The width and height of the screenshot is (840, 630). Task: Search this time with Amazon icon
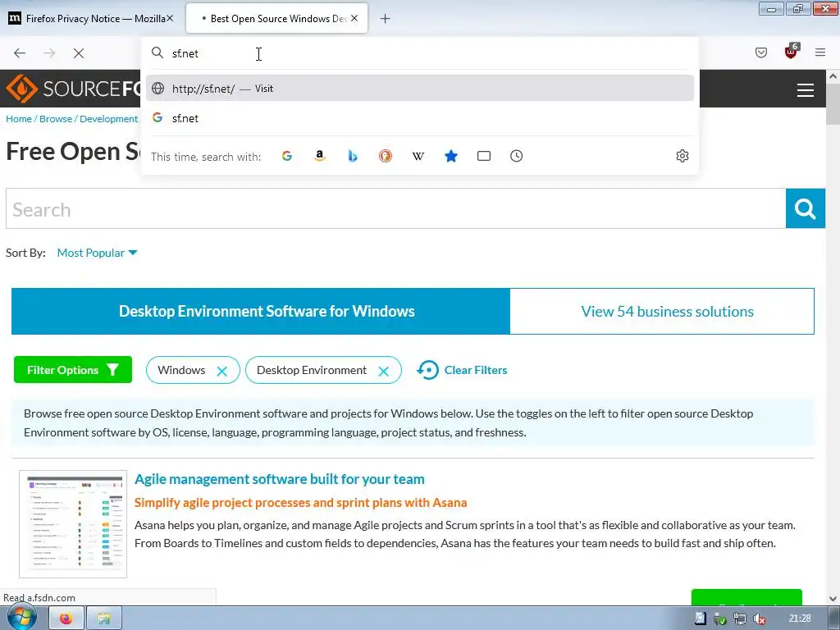320,156
